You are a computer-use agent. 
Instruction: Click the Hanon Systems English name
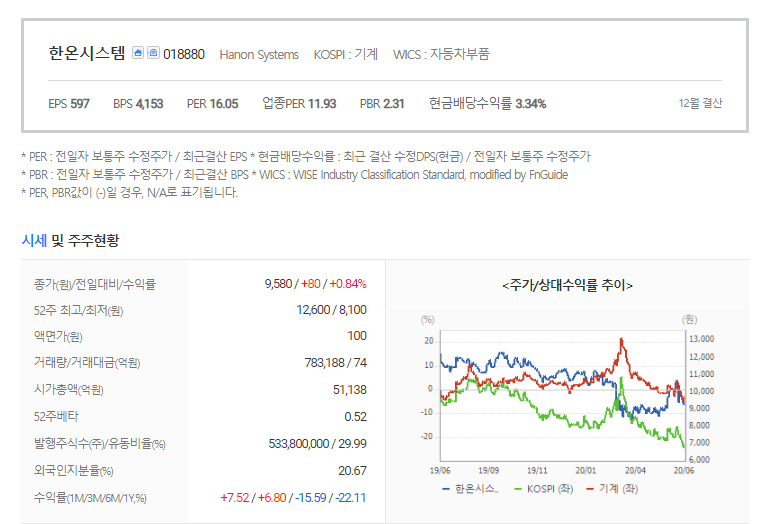click(x=259, y=55)
